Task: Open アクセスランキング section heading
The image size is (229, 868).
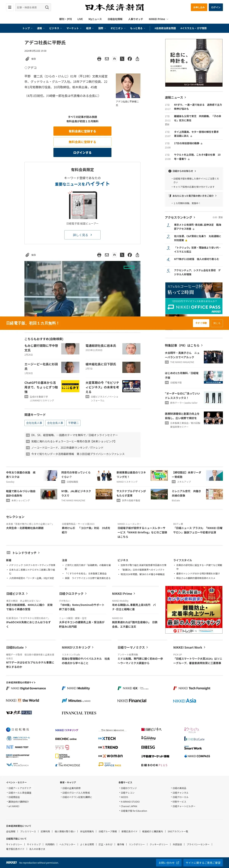Action: point(180,217)
